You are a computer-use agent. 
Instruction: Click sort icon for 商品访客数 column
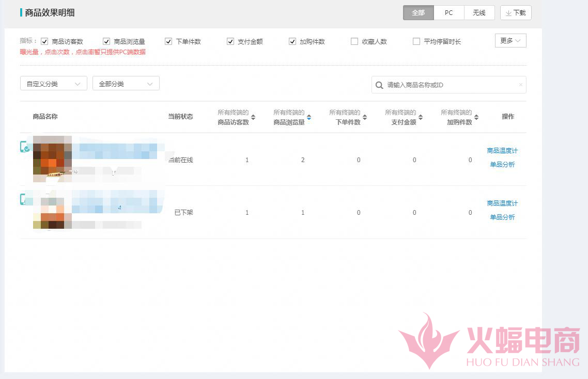253,117
